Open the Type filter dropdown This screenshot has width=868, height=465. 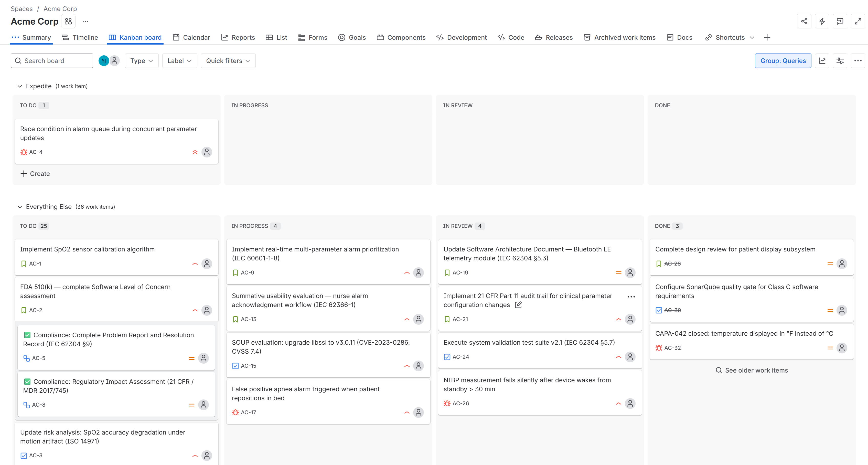point(142,61)
